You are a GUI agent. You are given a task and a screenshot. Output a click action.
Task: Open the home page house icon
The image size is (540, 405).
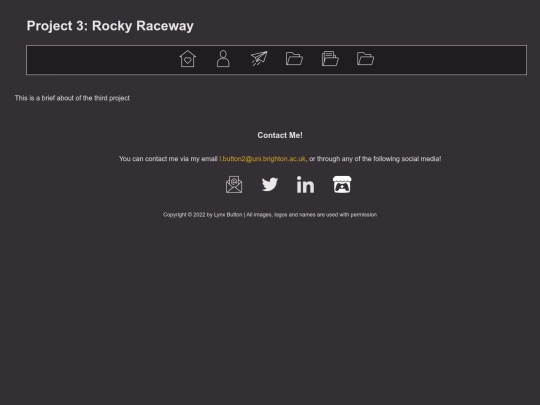pyautogui.click(x=188, y=59)
